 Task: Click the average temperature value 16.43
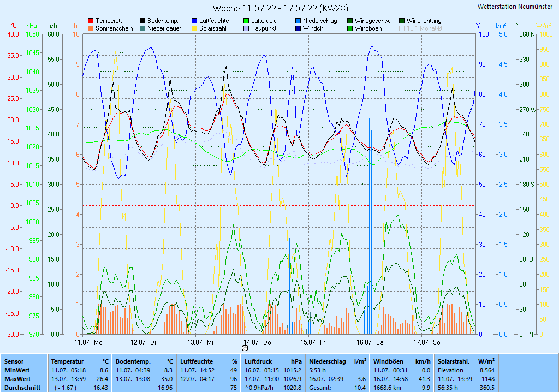101,388
